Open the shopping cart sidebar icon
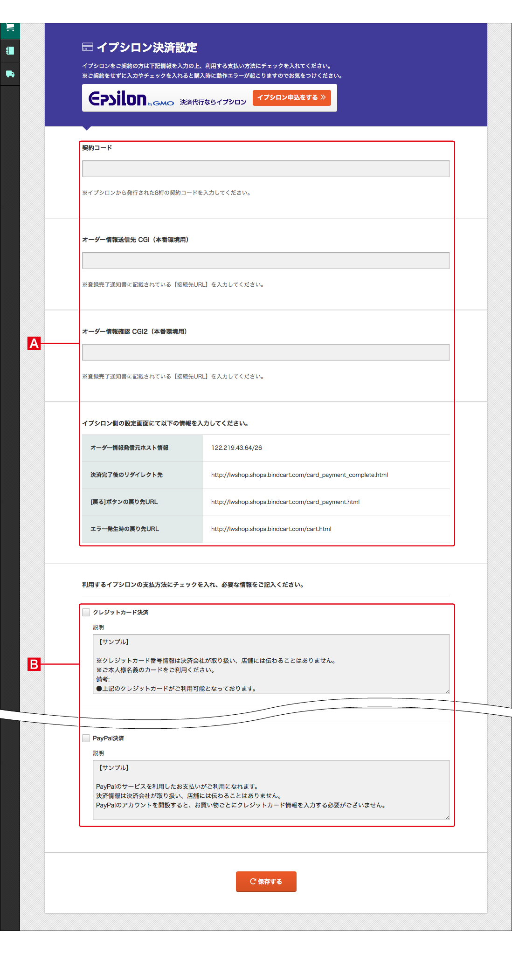 tap(10, 28)
